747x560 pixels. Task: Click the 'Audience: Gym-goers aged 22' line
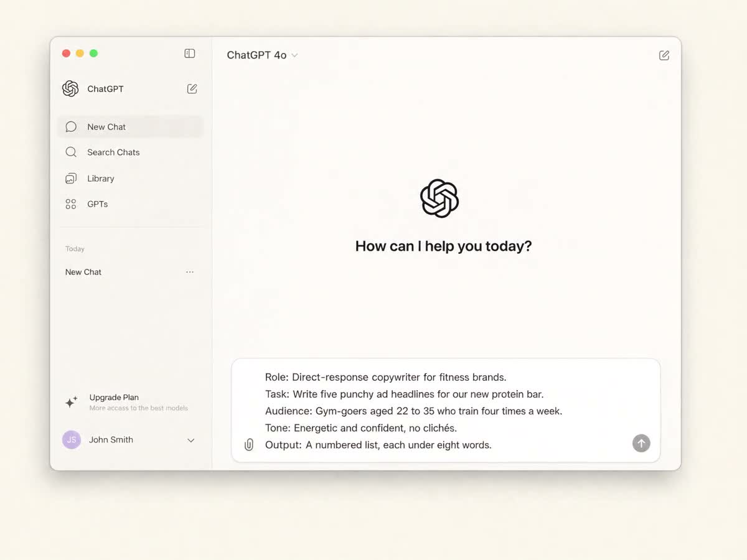click(x=413, y=411)
